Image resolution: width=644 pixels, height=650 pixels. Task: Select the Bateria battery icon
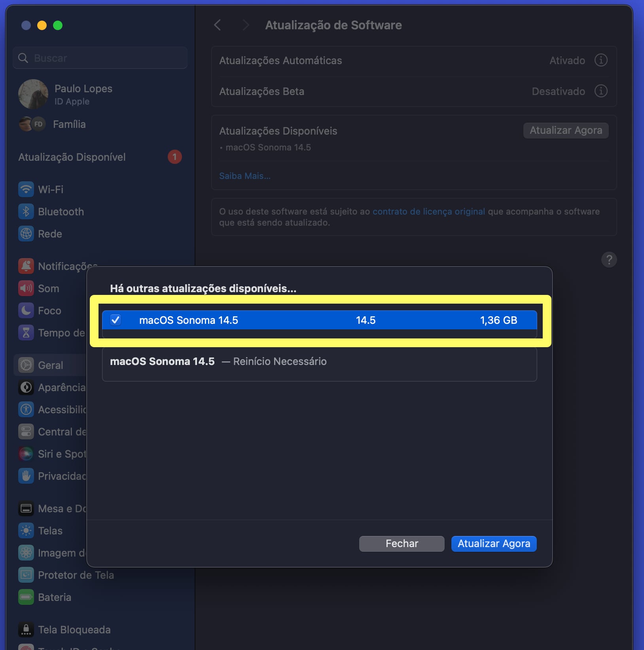pos(26,597)
